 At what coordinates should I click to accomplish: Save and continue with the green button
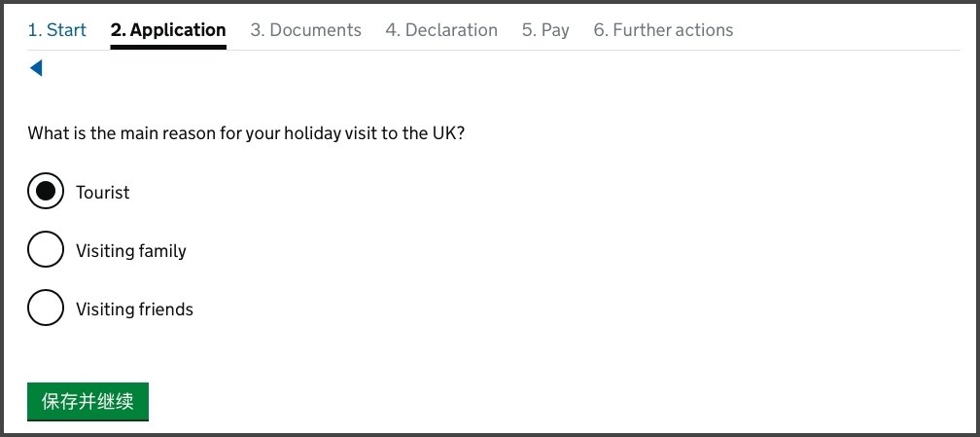87,401
